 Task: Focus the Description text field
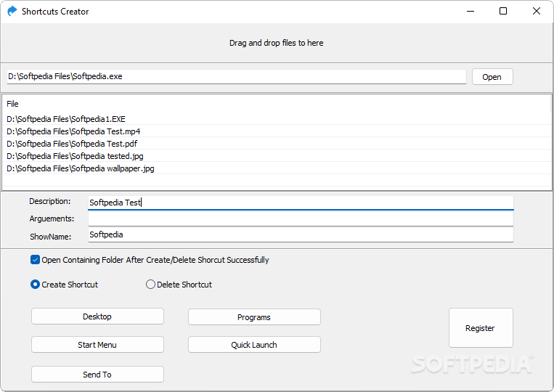coord(301,203)
